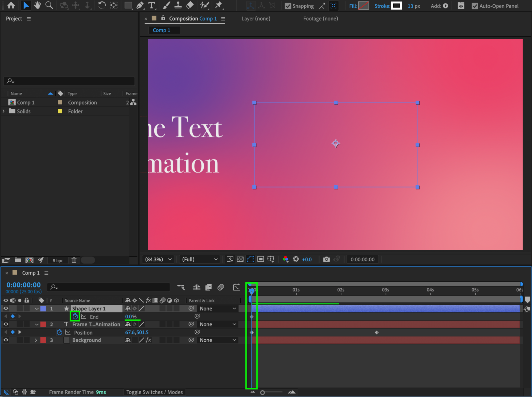Delete selected item with trash icon
532x397 pixels.
tap(74, 260)
